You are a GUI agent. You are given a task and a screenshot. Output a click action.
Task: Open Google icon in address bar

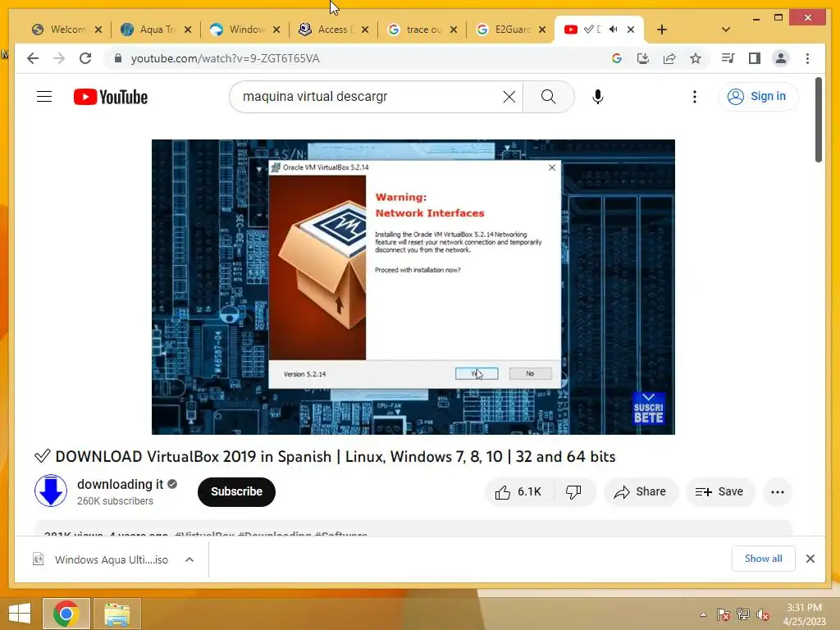point(617,58)
